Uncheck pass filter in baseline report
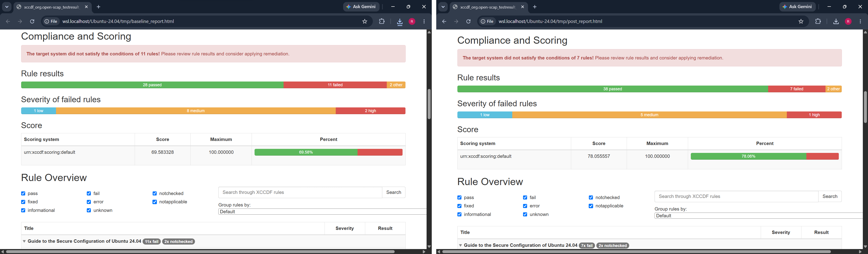 point(23,193)
